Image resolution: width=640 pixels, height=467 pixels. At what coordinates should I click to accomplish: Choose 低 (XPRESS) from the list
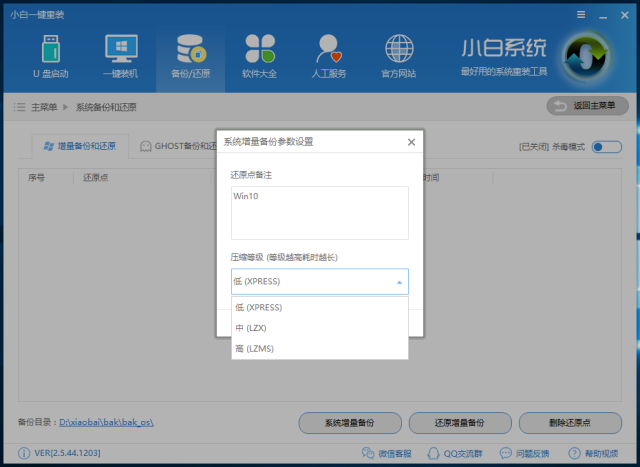point(320,307)
